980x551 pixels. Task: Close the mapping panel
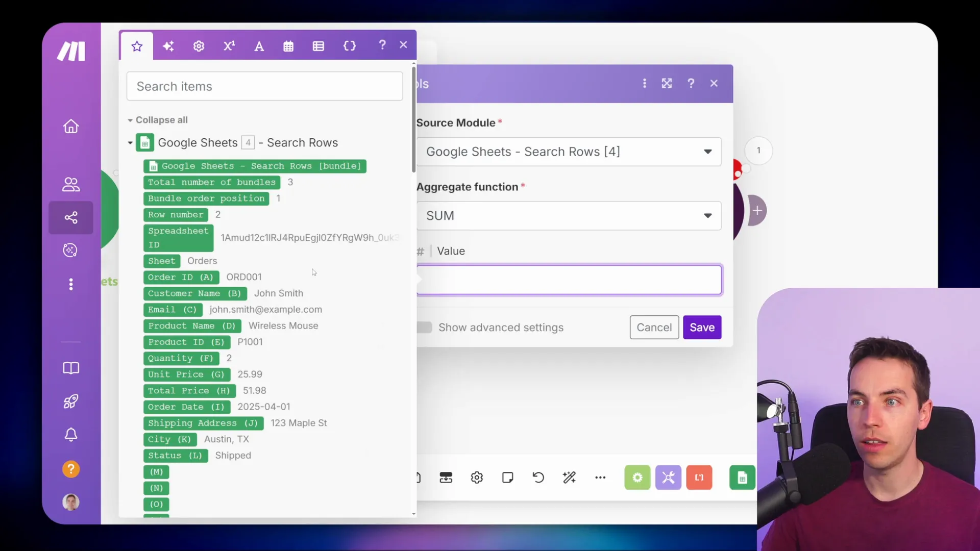click(x=403, y=45)
